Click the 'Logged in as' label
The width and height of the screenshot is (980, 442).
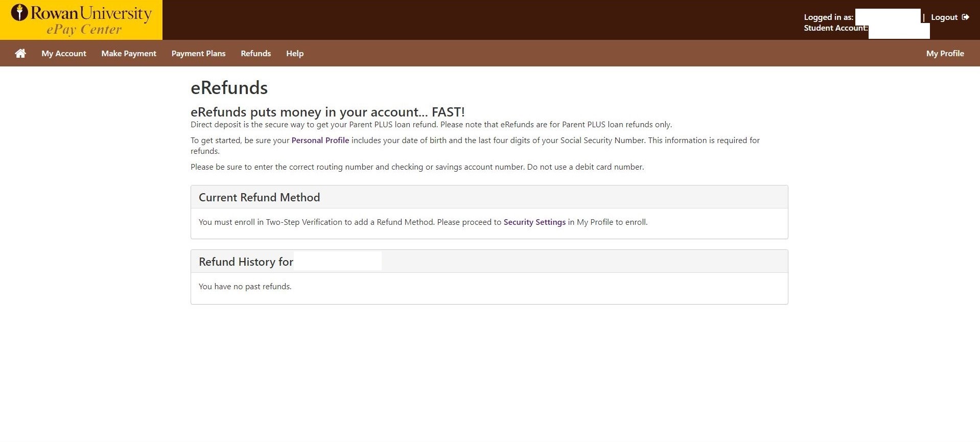828,17
